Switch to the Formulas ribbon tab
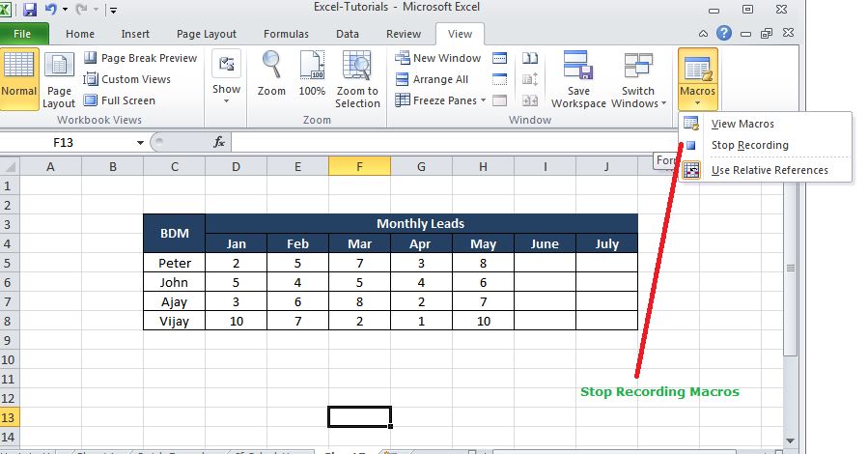868x454 pixels. 286,34
